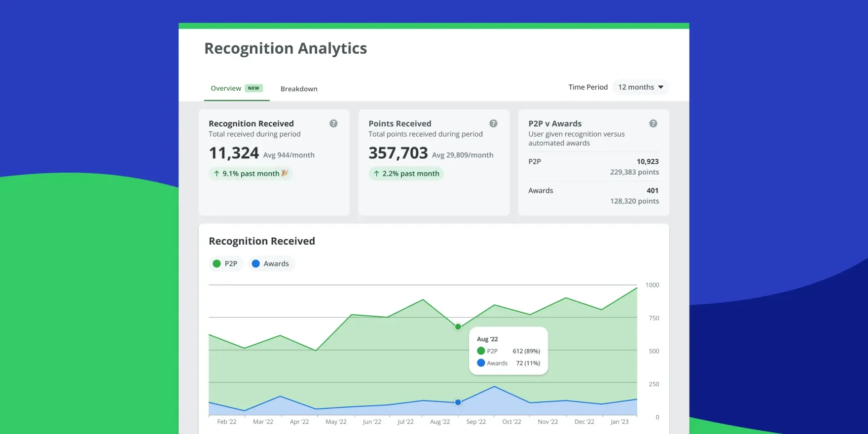The image size is (868, 434).
Task: Click the Nov '22 axis label
Action: pyautogui.click(x=548, y=422)
